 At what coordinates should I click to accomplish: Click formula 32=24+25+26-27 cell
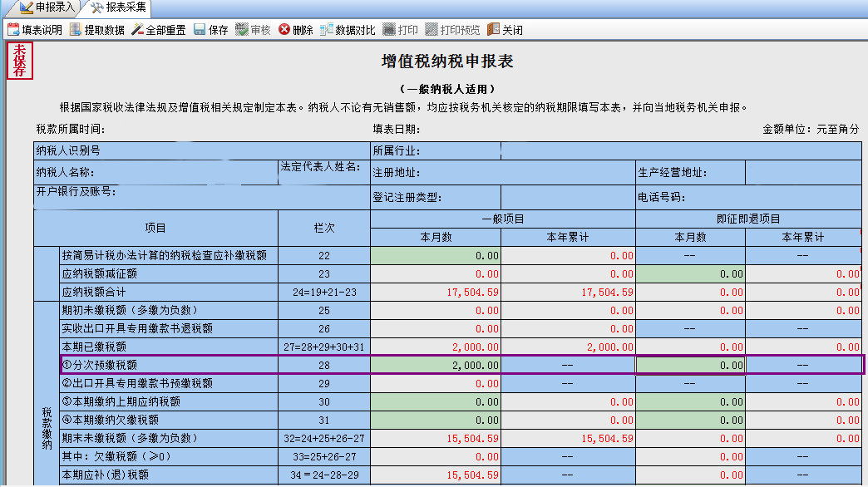click(x=324, y=438)
